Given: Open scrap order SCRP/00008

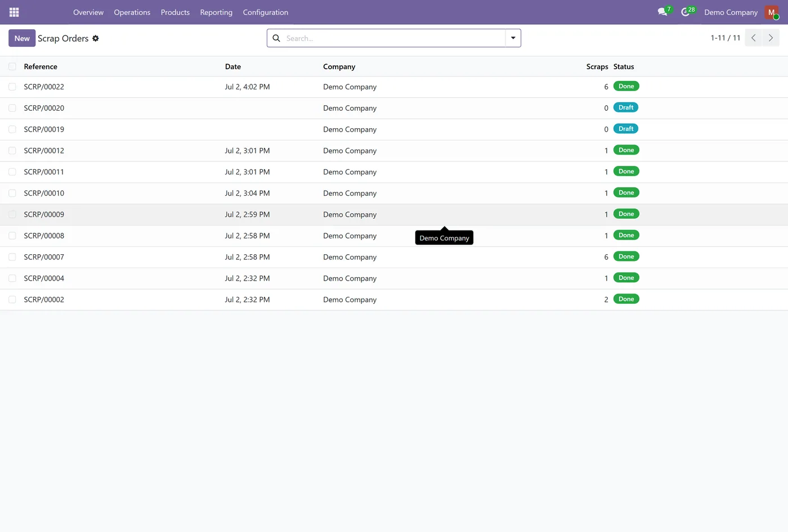Looking at the screenshot, I should 44,236.
